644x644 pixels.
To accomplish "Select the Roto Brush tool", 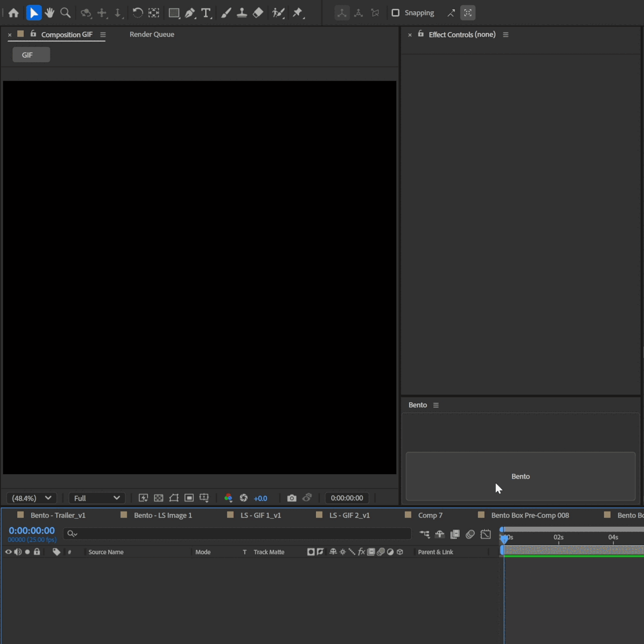I will pyautogui.click(x=278, y=13).
